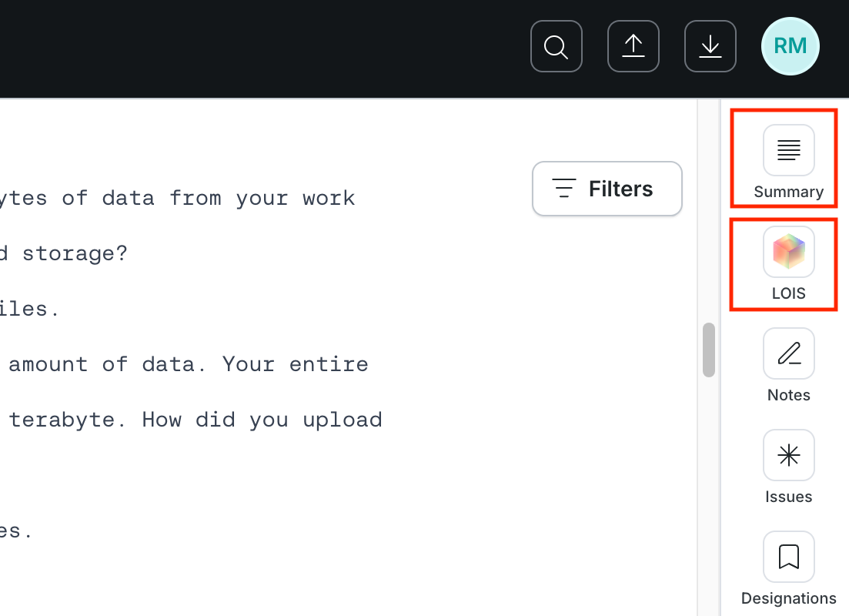This screenshot has width=849, height=616.
Task: Open the search magnifier in top bar
Action: point(556,46)
